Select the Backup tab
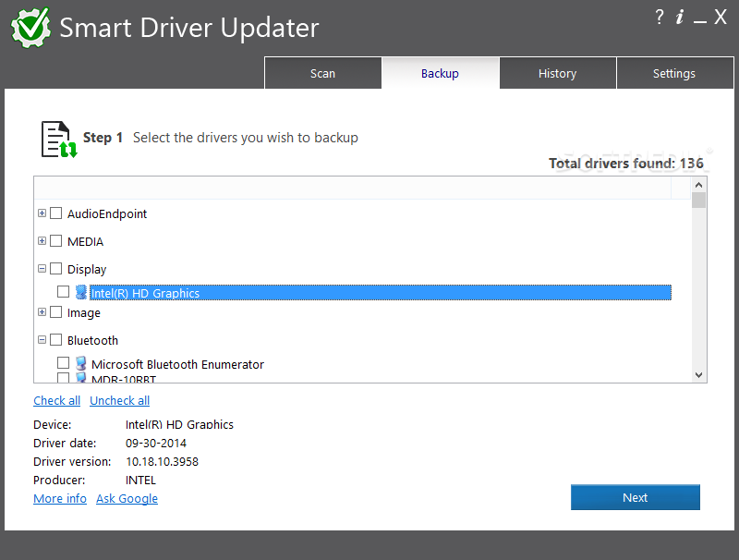This screenshot has height=560, width=739. tap(441, 73)
